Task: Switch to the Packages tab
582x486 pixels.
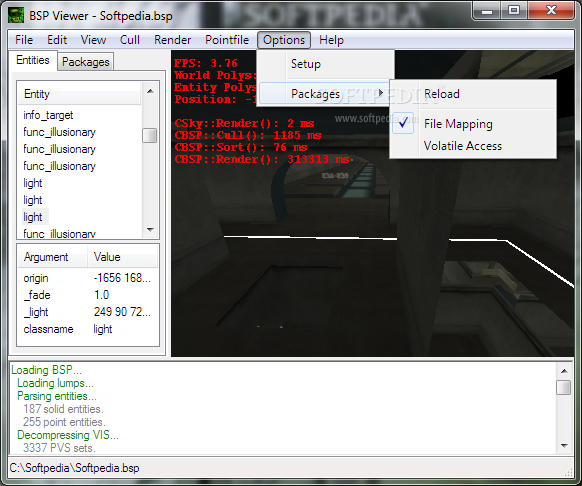Action: [x=86, y=62]
